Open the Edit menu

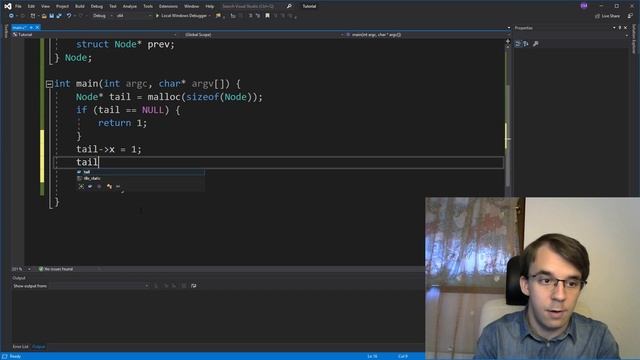31,6
